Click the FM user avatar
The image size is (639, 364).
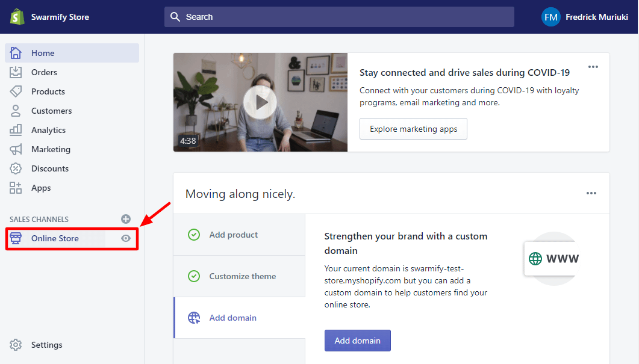tap(550, 17)
